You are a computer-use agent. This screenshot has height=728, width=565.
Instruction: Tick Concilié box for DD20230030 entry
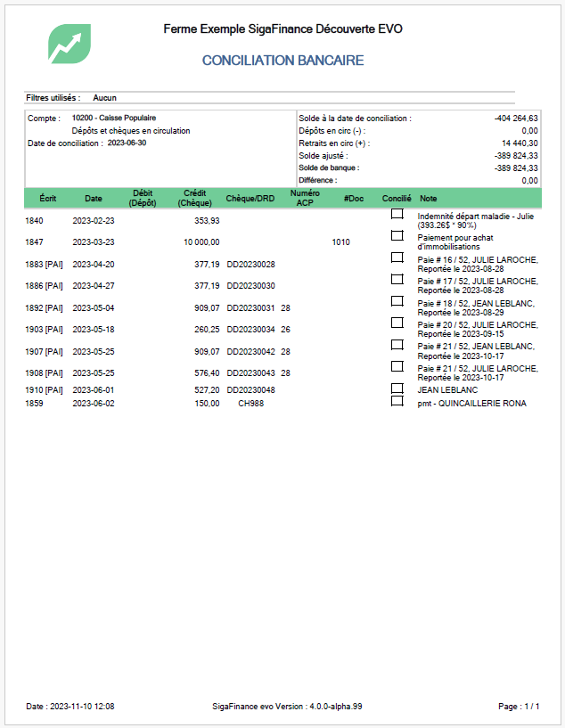click(397, 280)
